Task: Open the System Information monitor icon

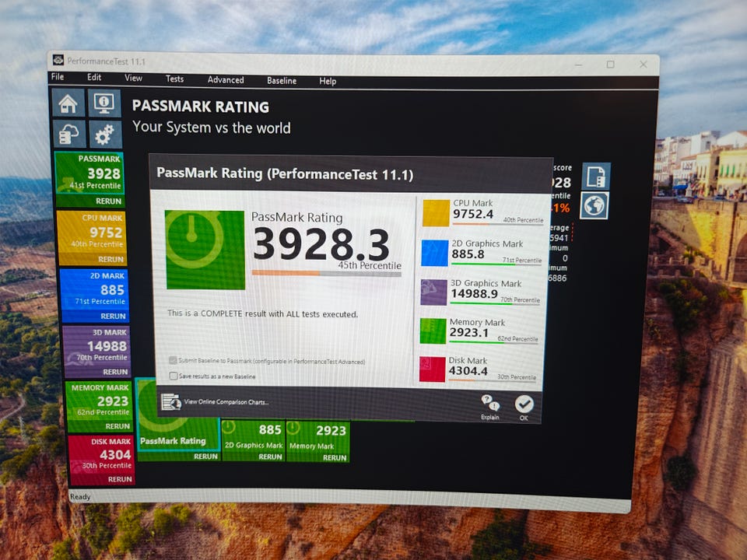Action: tap(104, 103)
